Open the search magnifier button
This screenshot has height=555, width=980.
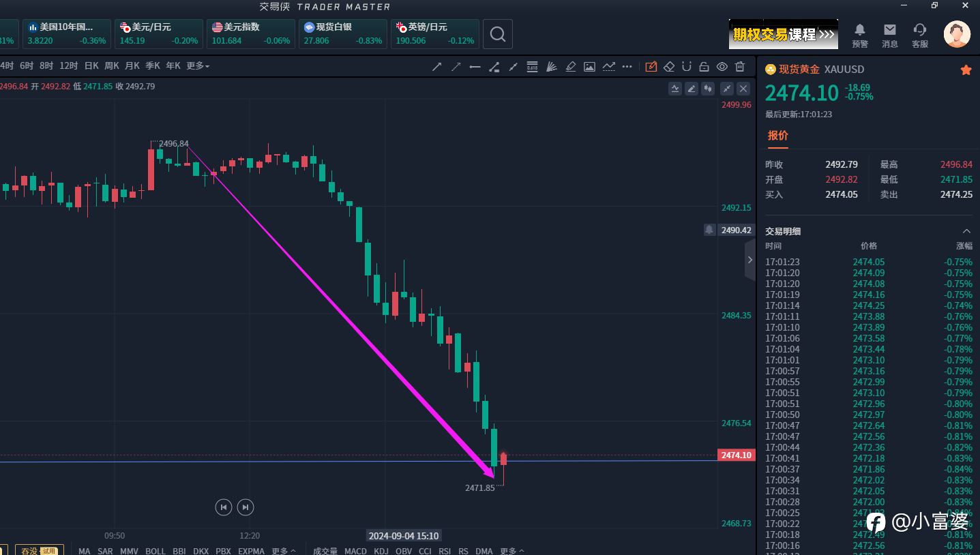click(x=498, y=34)
